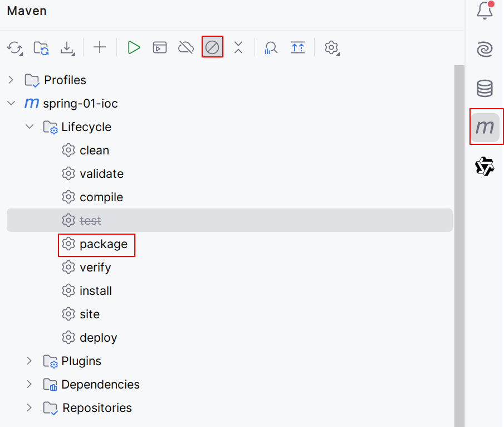
Task: Toggle Skip Tests mode icon
Action: coord(212,47)
